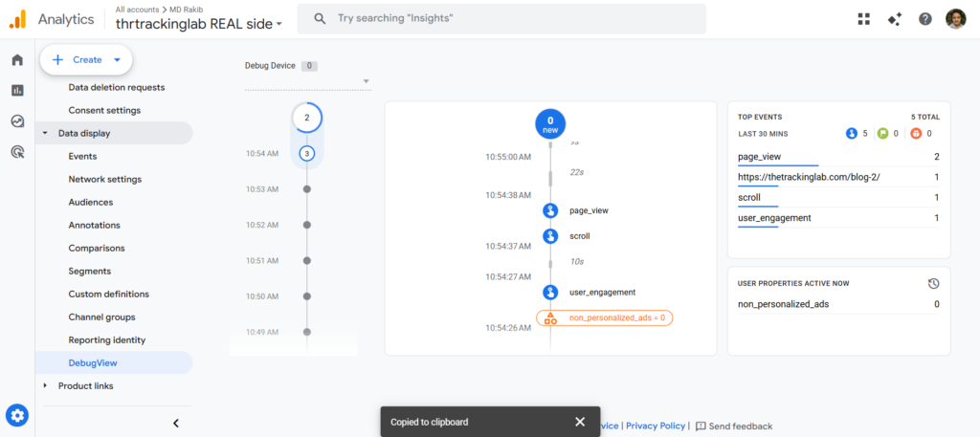
Task: Click the green flag key events icon
Action: tap(882, 134)
